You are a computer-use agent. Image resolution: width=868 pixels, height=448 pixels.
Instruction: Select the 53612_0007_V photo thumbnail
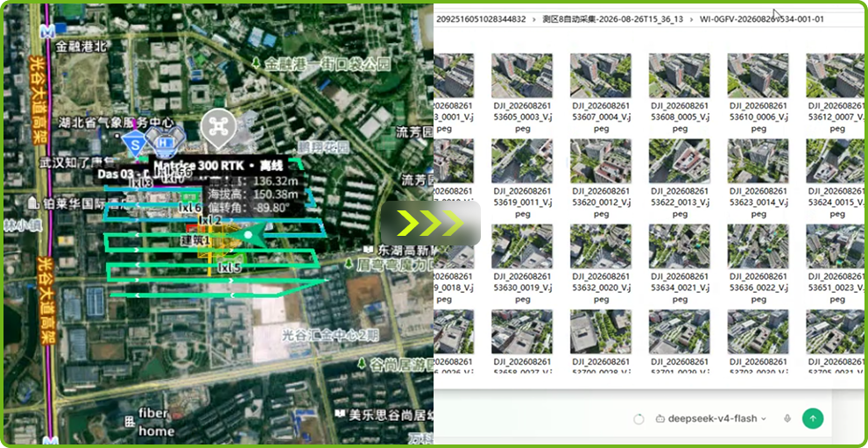[x=835, y=75]
